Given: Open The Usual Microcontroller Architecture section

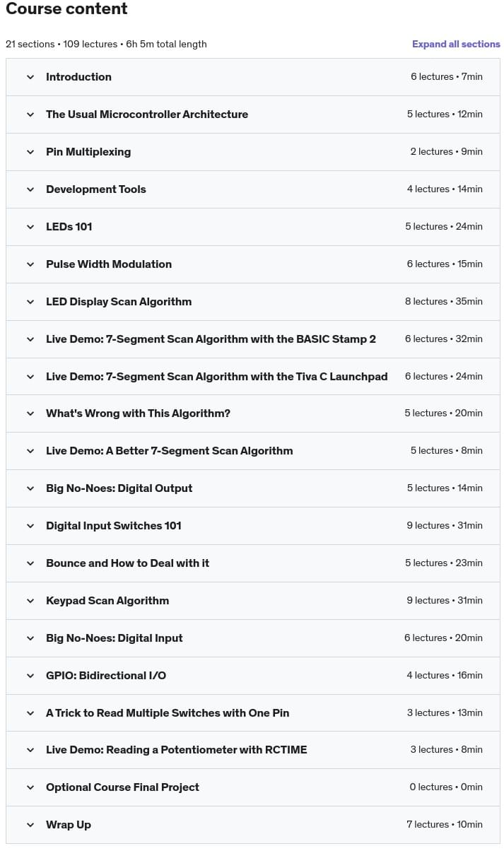Looking at the screenshot, I should click(x=253, y=115).
